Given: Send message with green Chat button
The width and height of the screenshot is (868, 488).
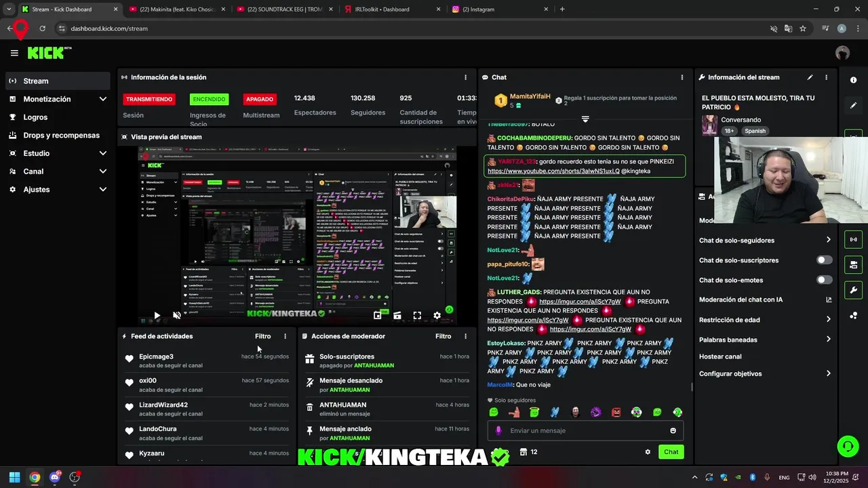Looking at the screenshot, I should (x=671, y=452).
